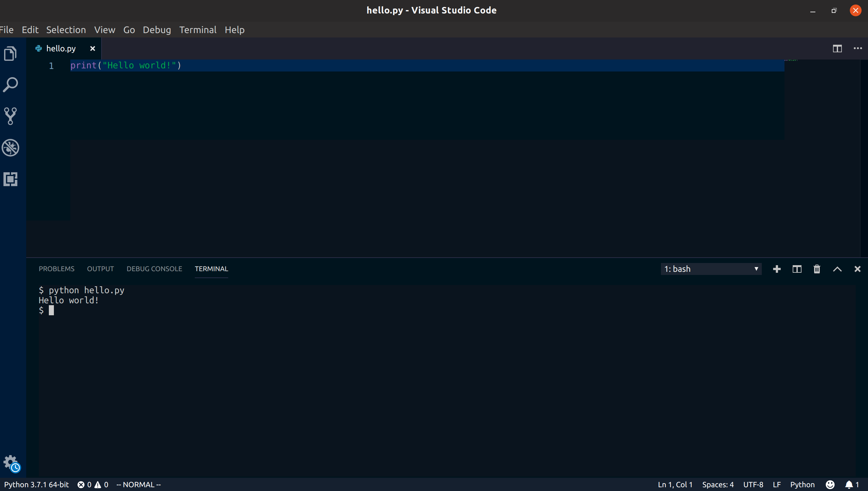Select the TERMINAL panel tab
This screenshot has height=491, width=868.
click(x=211, y=269)
